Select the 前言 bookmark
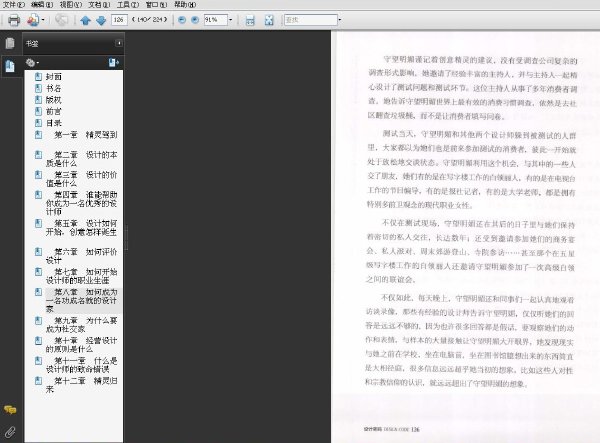This screenshot has width=600, height=443. pos(54,111)
